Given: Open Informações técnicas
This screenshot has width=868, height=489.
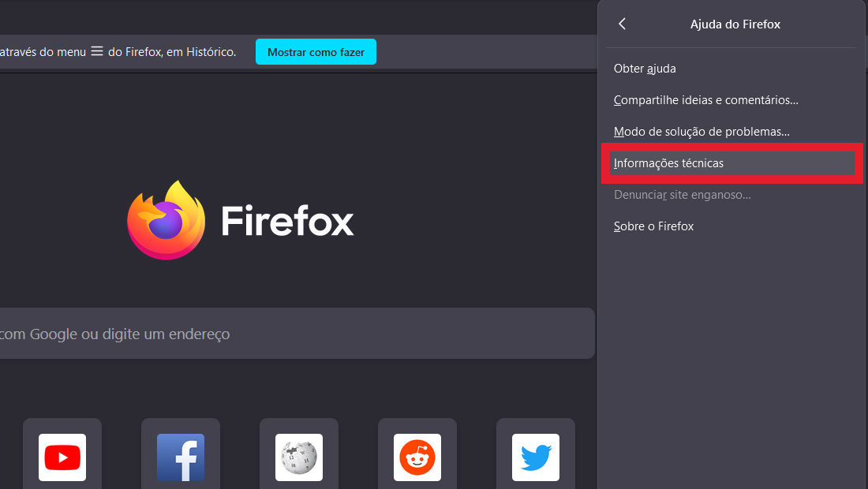Looking at the screenshot, I should click(731, 163).
